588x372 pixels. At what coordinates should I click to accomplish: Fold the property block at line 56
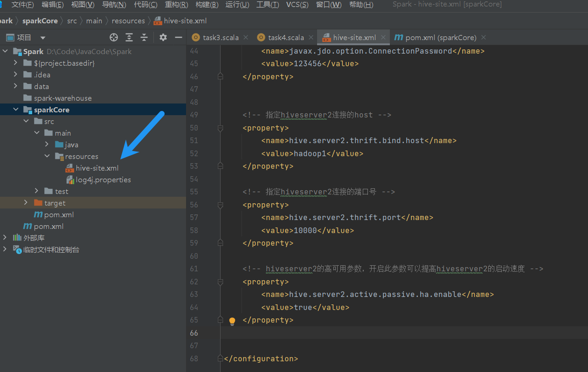pyautogui.click(x=221, y=205)
